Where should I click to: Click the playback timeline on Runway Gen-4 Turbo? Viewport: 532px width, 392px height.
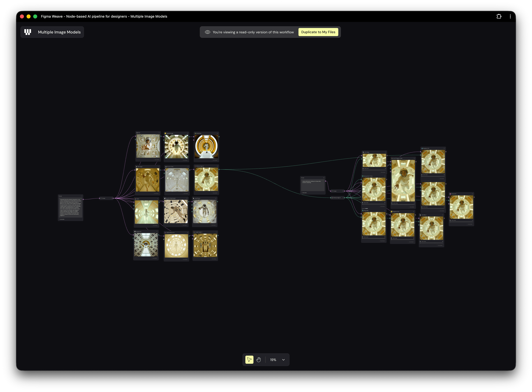click(374, 204)
